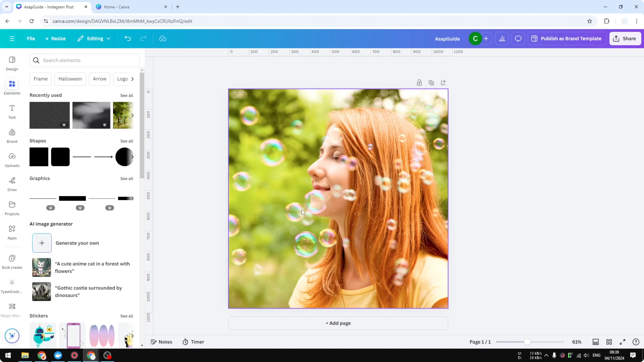Click the Share button
Screen dimensions: 644x362
coord(625,38)
